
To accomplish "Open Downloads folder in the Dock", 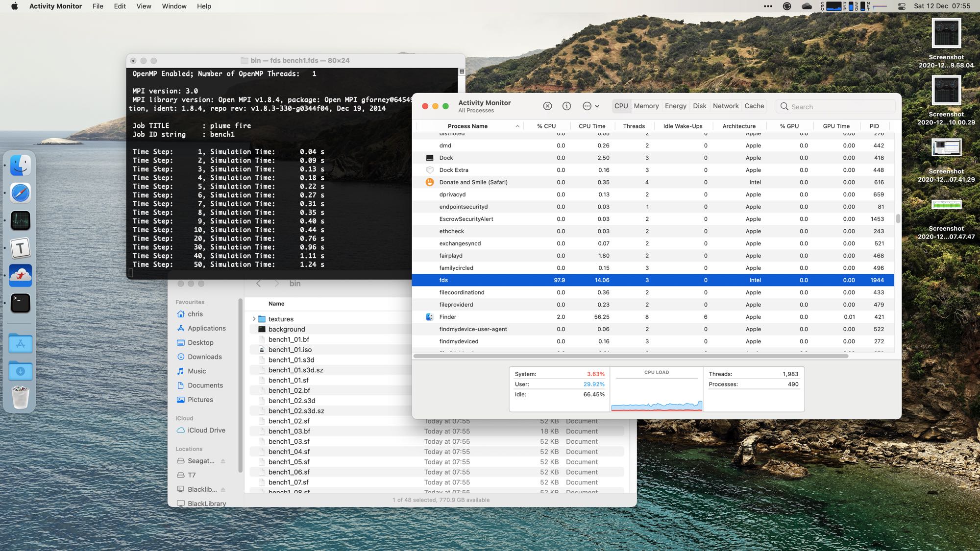I will tap(20, 371).
